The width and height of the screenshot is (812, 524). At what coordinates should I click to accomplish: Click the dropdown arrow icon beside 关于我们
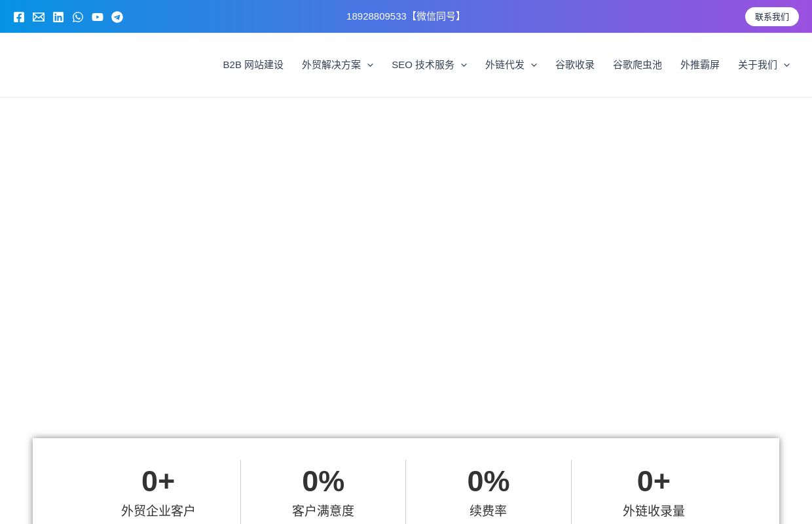pyautogui.click(x=786, y=65)
